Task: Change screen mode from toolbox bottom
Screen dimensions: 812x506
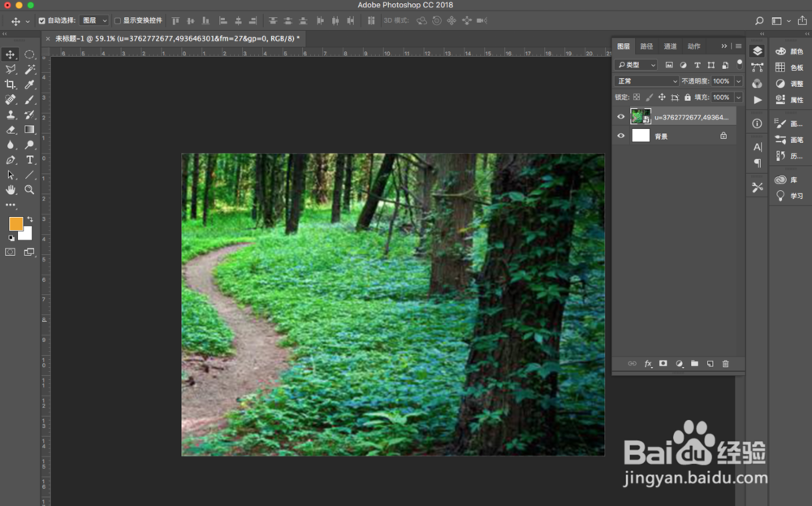Action: coord(29,253)
